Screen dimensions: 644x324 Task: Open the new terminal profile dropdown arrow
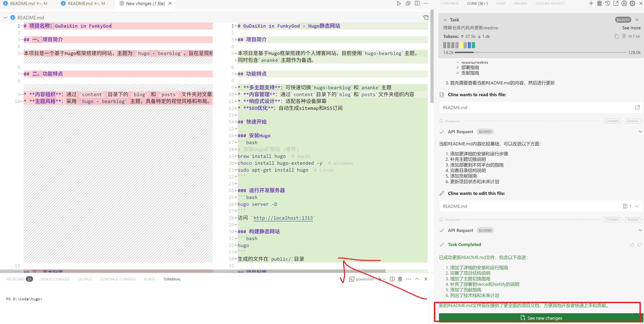click(x=384, y=279)
